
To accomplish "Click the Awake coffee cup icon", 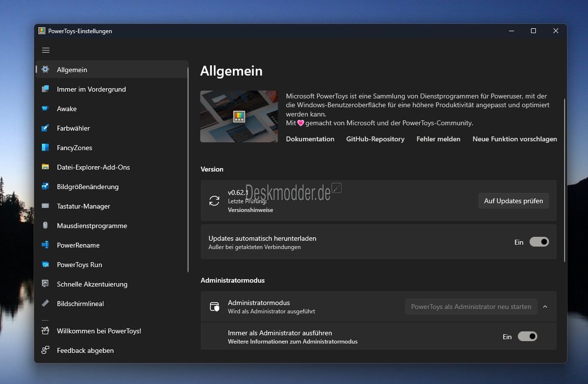I will coord(45,108).
